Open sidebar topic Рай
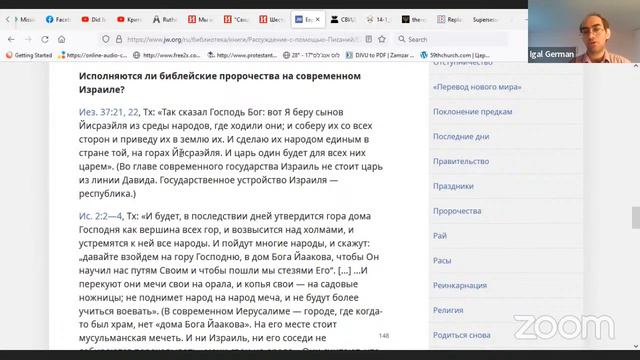The height and width of the screenshot is (360, 640). 440,236
